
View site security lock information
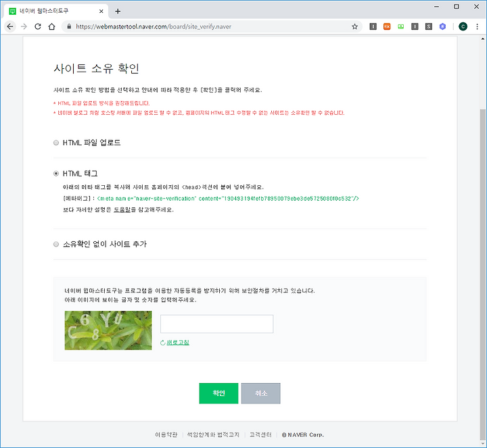click(x=69, y=26)
